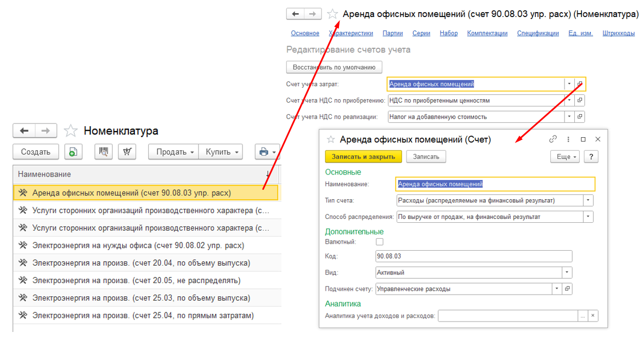The height and width of the screenshot is (338, 644).
Task: Open help with the question mark button
Action: (591, 157)
